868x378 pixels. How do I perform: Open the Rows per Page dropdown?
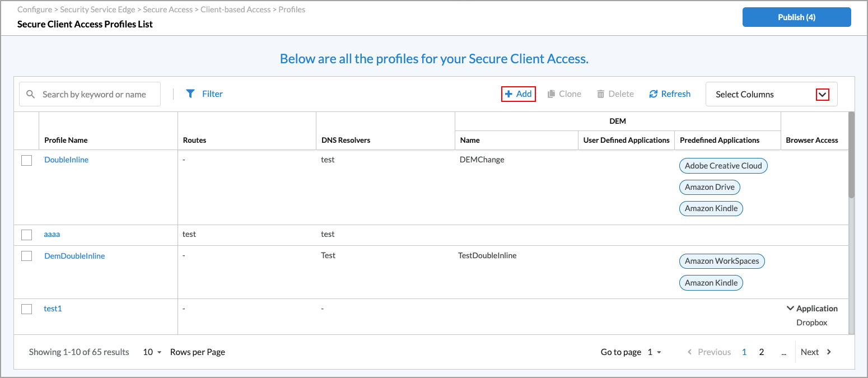tap(152, 352)
